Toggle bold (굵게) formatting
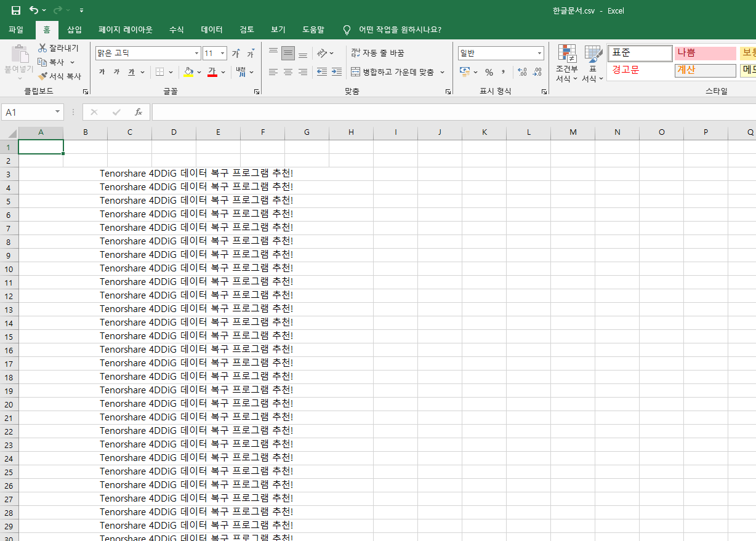The height and width of the screenshot is (541, 756). pos(102,72)
